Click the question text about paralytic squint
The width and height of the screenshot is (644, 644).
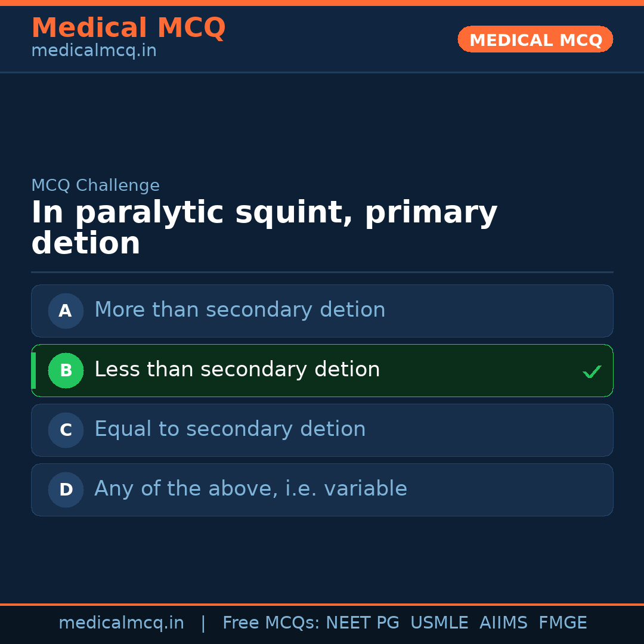[264, 228]
